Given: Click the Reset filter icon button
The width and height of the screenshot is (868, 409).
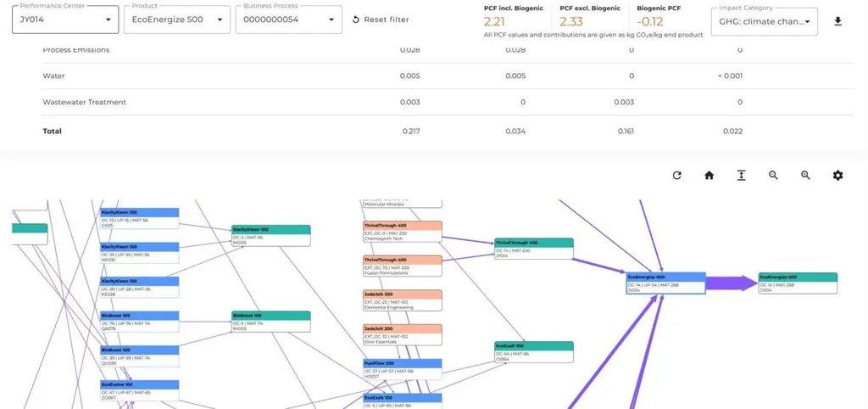Looking at the screenshot, I should (x=356, y=20).
